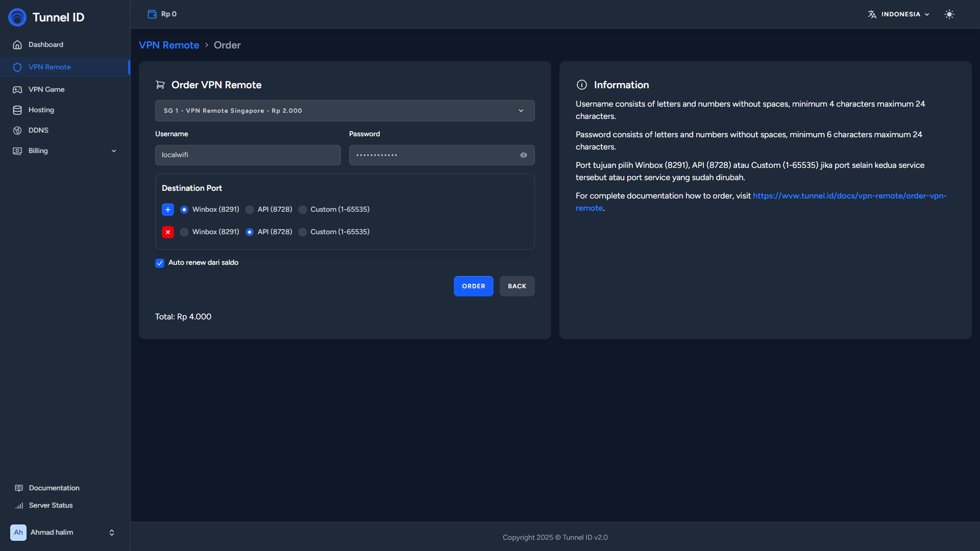
Task: Click the wallet balance icon
Action: pos(152,14)
